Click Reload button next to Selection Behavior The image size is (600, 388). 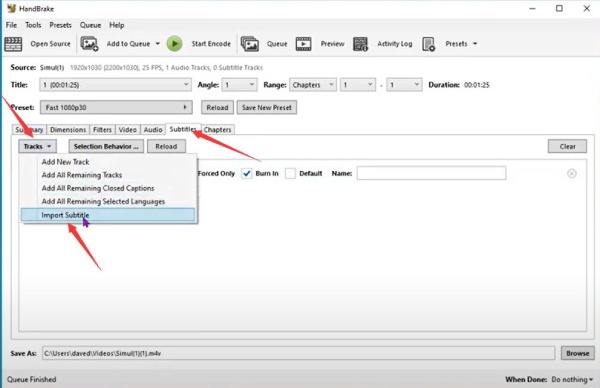tap(166, 147)
